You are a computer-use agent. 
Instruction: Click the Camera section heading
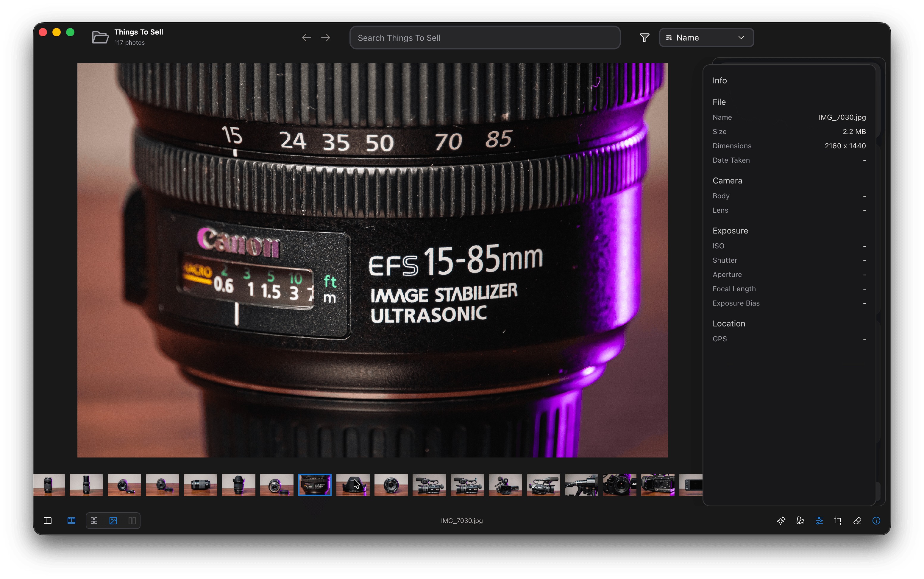727,181
